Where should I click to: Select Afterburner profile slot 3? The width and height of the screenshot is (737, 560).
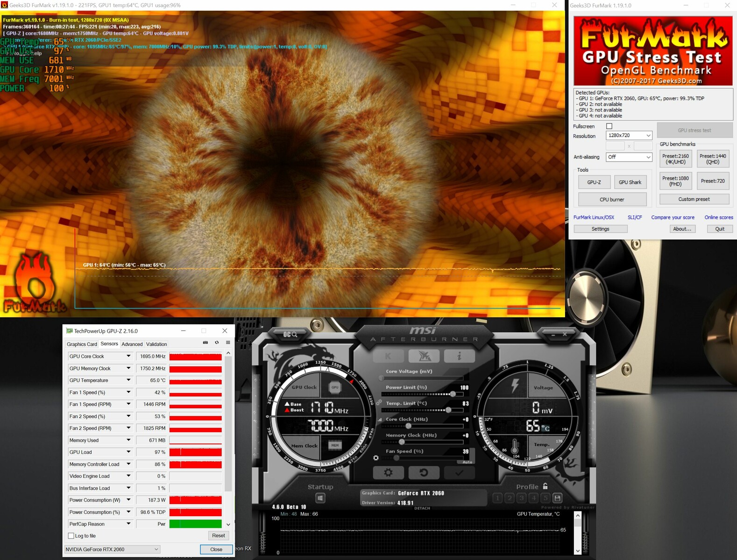[x=522, y=498]
